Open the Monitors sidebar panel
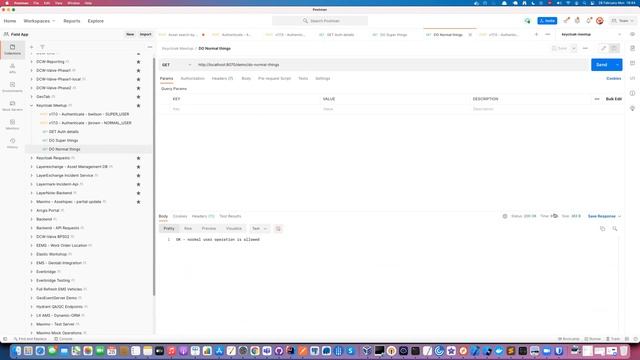Image resolution: width=640 pixels, height=360 pixels. (x=12, y=124)
